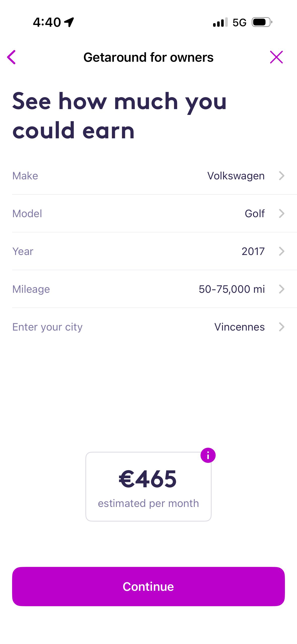This screenshot has height=644, width=297.
Task: Close the Getaround for owners screen
Action: tap(276, 57)
